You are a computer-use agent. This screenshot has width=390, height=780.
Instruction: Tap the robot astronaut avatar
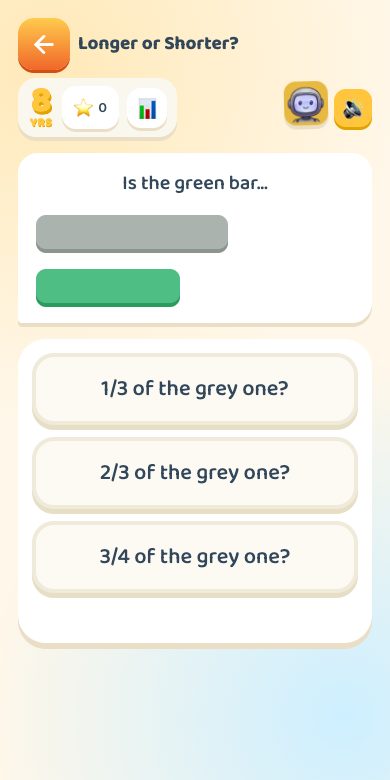pos(306,103)
